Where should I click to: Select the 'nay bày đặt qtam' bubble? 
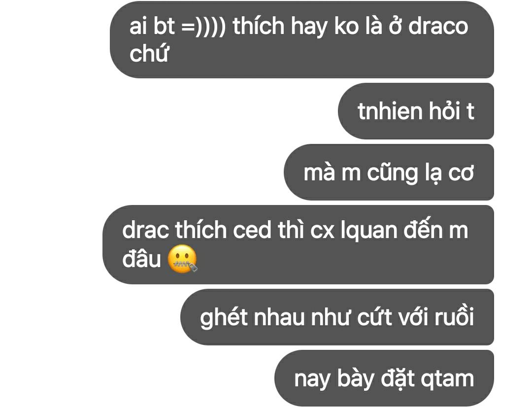pyautogui.click(x=384, y=378)
